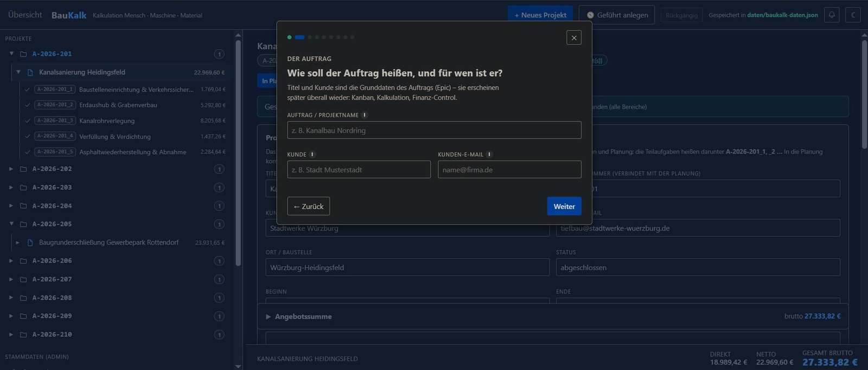
Task: Expand the A-2026-209 folder arrow
Action: [x=11, y=316]
